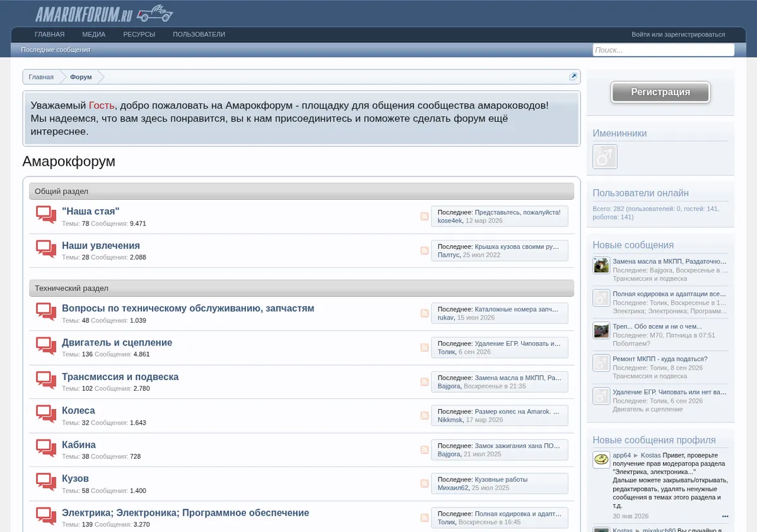Open the Технический раздел category header
Screen dimensions: 757x532
pyautogui.click(x=302, y=288)
